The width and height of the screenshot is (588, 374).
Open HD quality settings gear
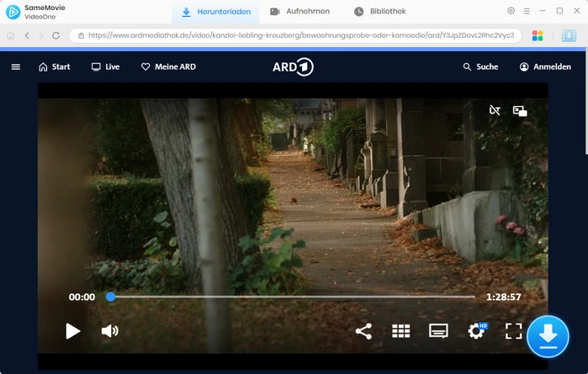click(x=477, y=331)
